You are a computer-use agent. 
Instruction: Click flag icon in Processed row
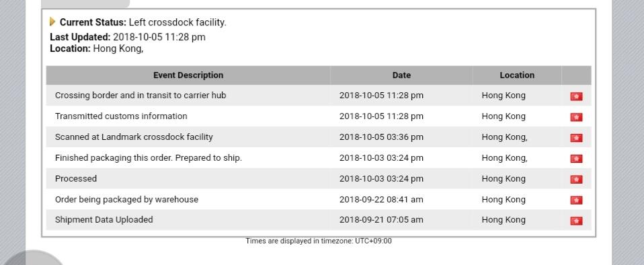coord(576,179)
